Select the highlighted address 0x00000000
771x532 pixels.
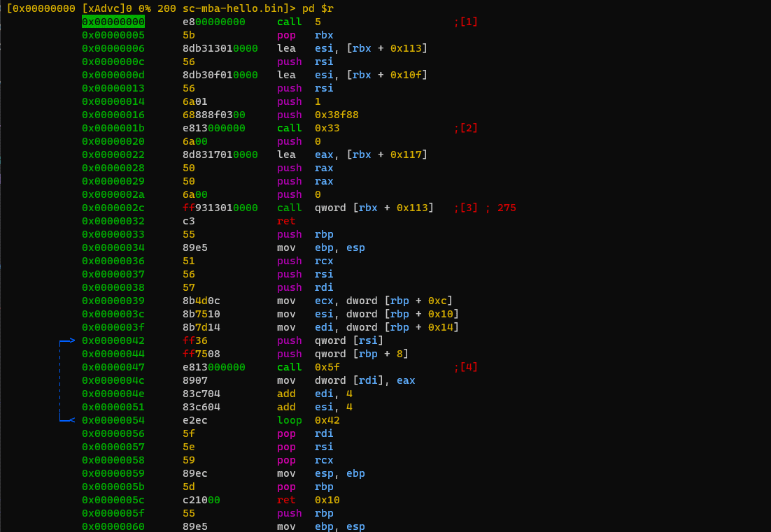point(113,22)
